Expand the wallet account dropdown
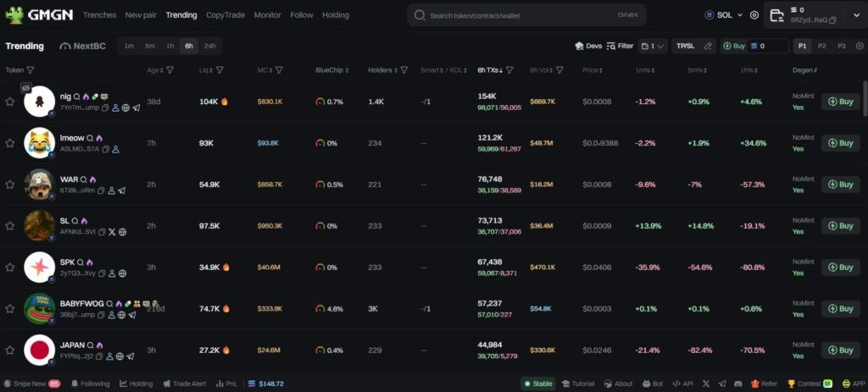Screen dimensions: 868x392 coord(855,15)
